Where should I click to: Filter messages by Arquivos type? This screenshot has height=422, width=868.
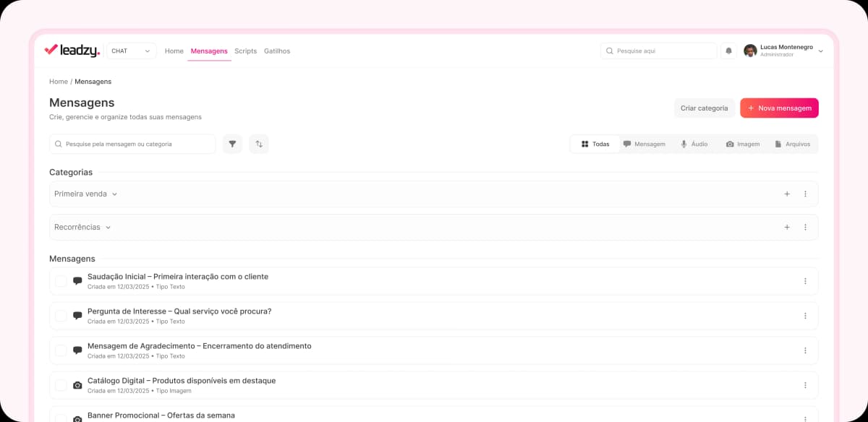[793, 144]
